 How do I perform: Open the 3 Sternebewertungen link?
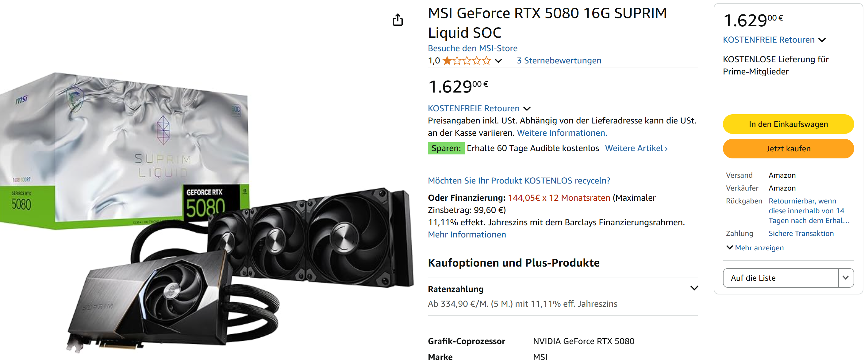559,61
